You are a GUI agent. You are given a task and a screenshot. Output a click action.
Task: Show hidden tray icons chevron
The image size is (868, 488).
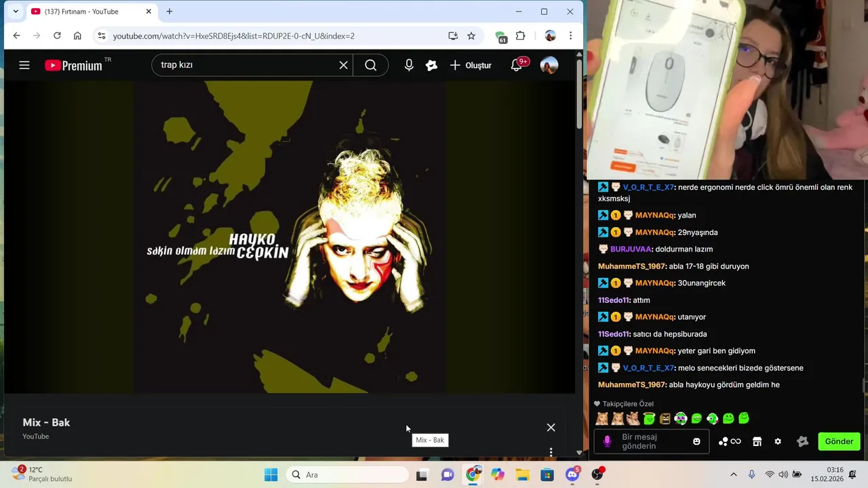click(x=733, y=474)
